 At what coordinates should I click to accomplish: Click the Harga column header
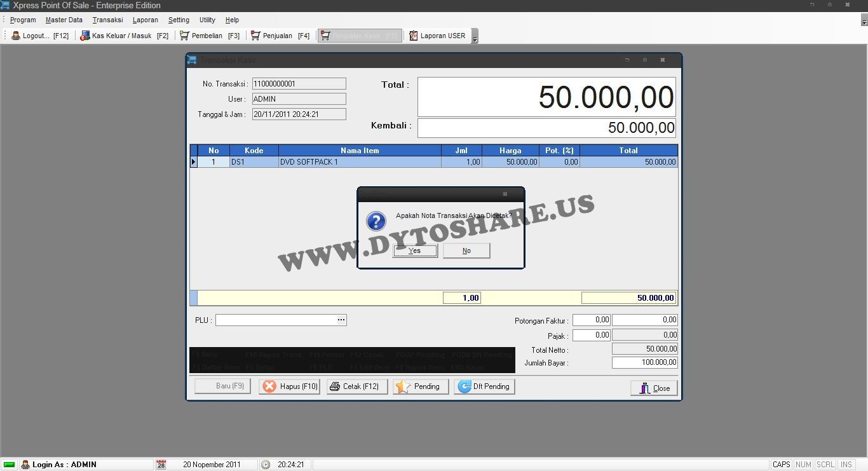coord(510,151)
